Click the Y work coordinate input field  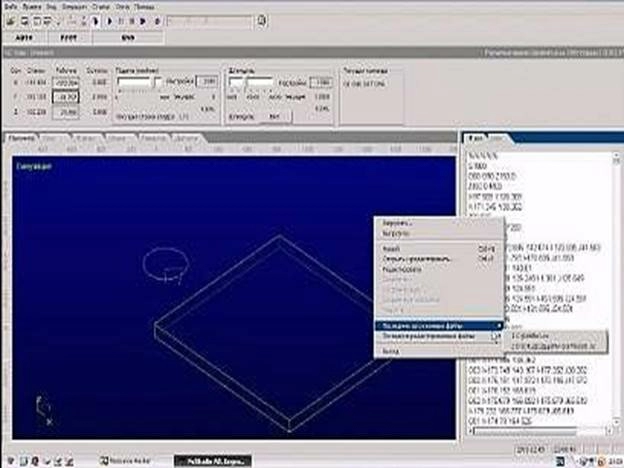65,97
